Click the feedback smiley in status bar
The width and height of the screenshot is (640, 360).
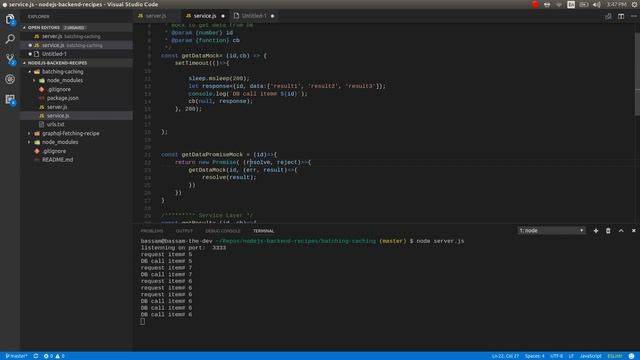[631, 356]
